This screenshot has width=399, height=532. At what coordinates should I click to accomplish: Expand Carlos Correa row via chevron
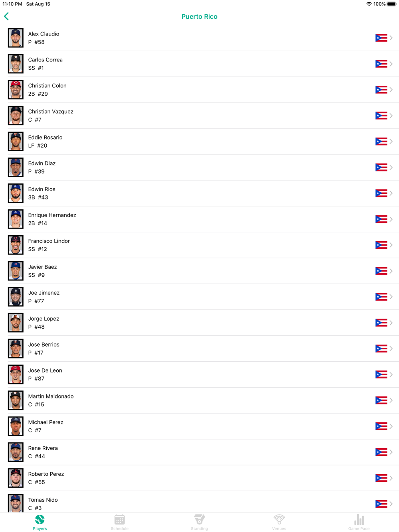(x=391, y=64)
